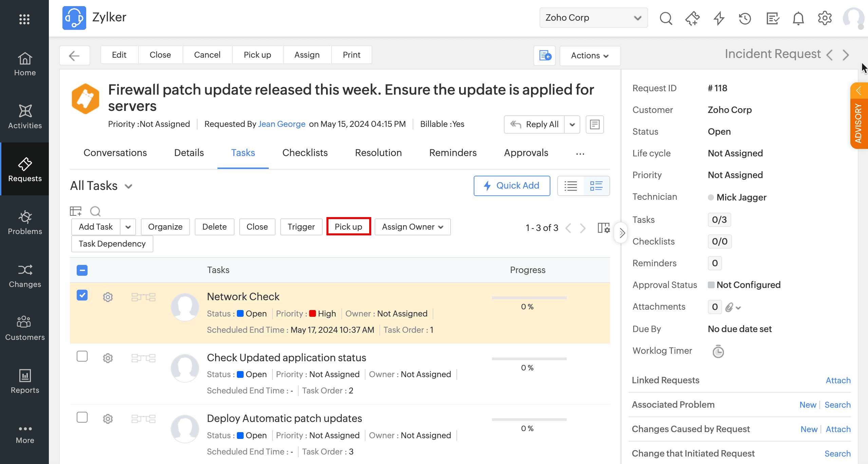This screenshot has width=868, height=464.
Task: Expand the Assign Owner dropdown
Action: [413, 227]
